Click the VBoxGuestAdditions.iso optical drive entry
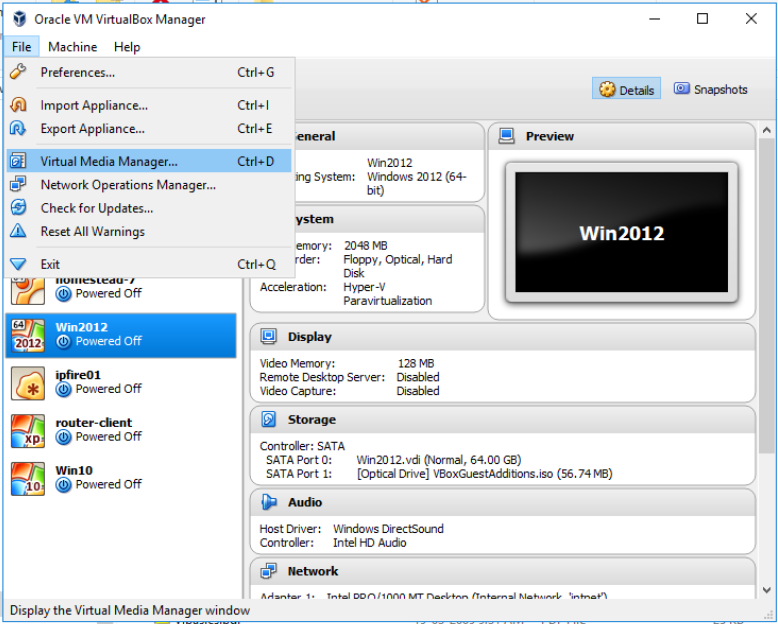The width and height of the screenshot is (778, 624). tap(484, 474)
